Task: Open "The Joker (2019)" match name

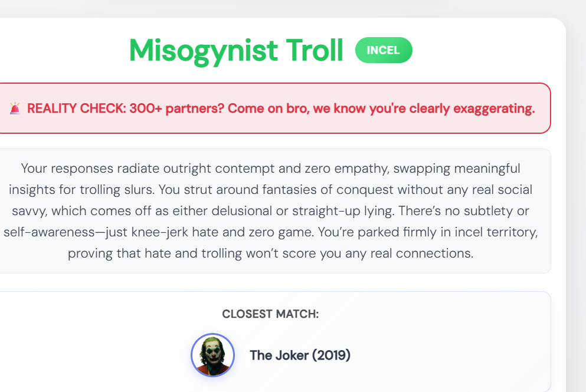Action: click(300, 355)
